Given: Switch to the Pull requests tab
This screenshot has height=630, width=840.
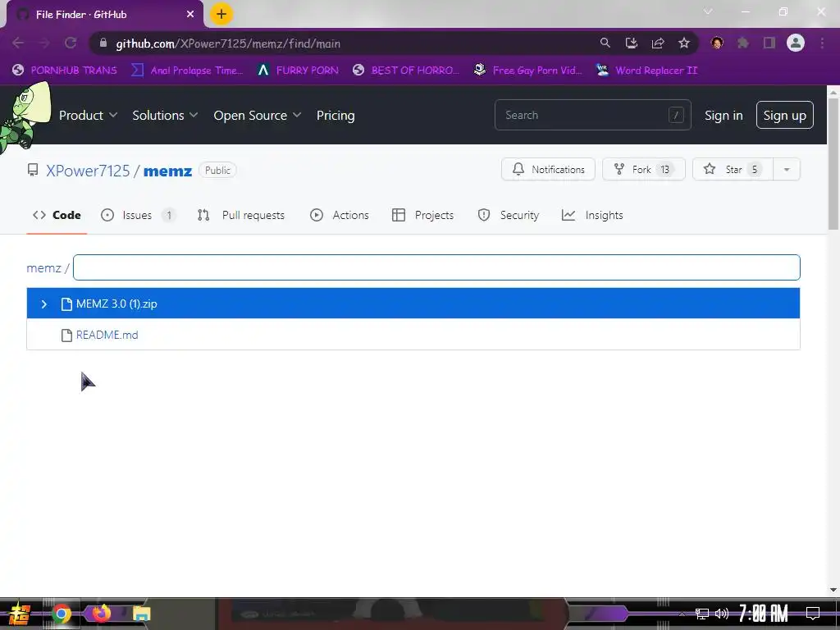Looking at the screenshot, I should [x=241, y=215].
